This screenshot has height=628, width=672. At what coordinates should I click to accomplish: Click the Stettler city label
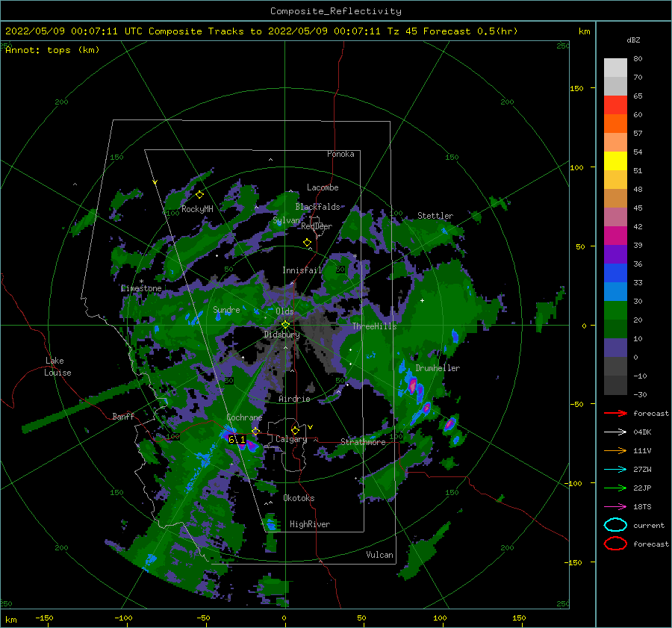(435, 216)
